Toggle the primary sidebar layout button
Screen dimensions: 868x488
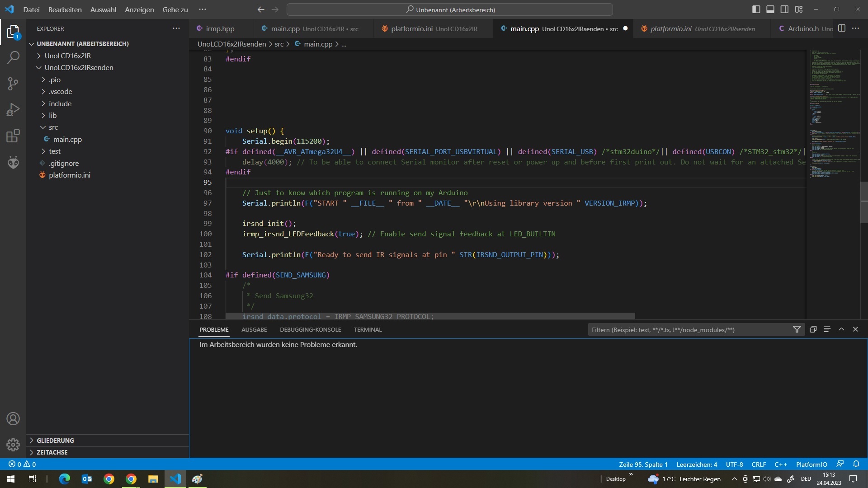[756, 9]
